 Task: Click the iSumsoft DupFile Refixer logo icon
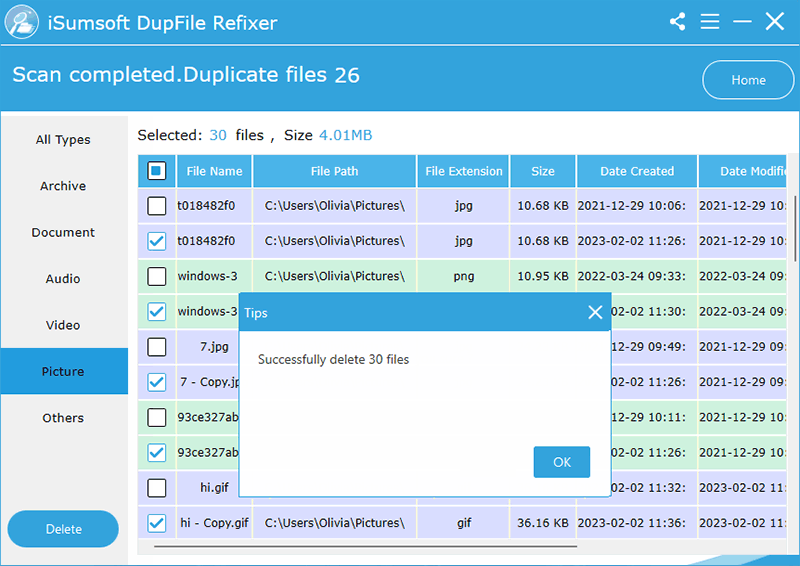pos(21,22)
